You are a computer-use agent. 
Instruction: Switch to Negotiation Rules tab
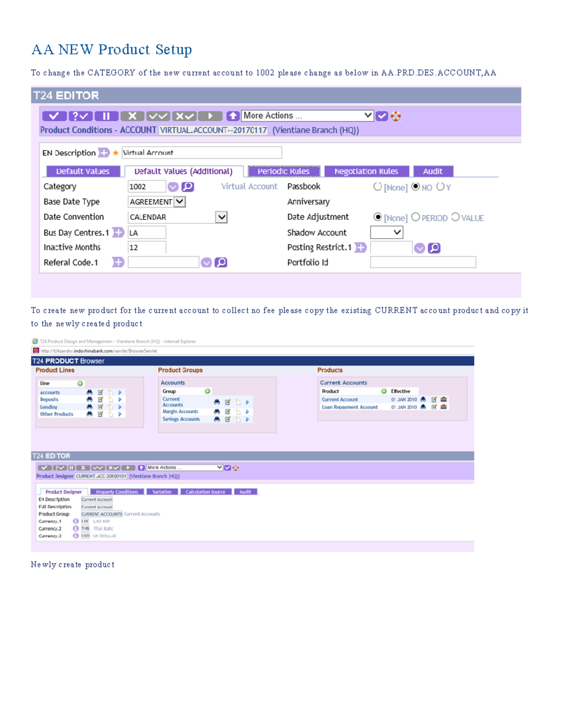point(366,171)
